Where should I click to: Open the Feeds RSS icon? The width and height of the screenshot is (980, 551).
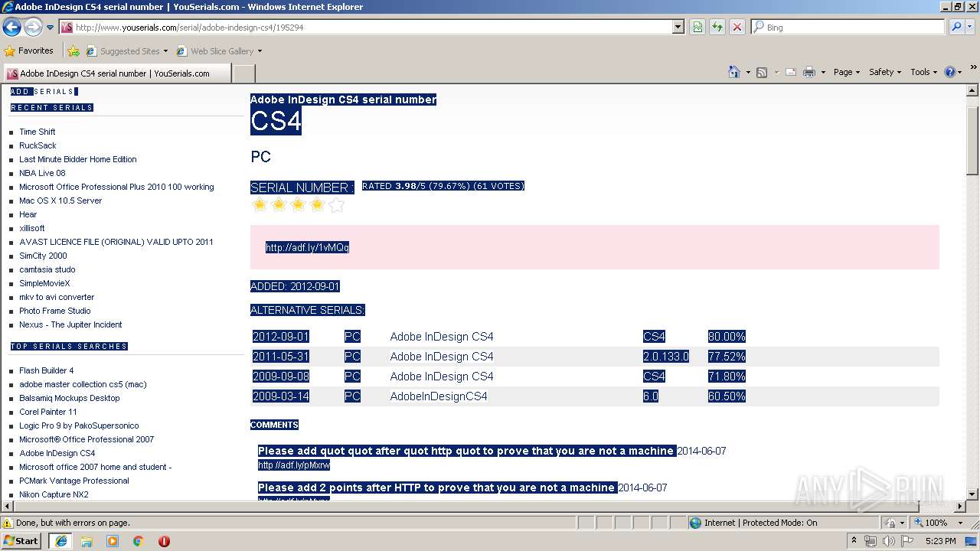pyautogui.click(x=762, y=72)
